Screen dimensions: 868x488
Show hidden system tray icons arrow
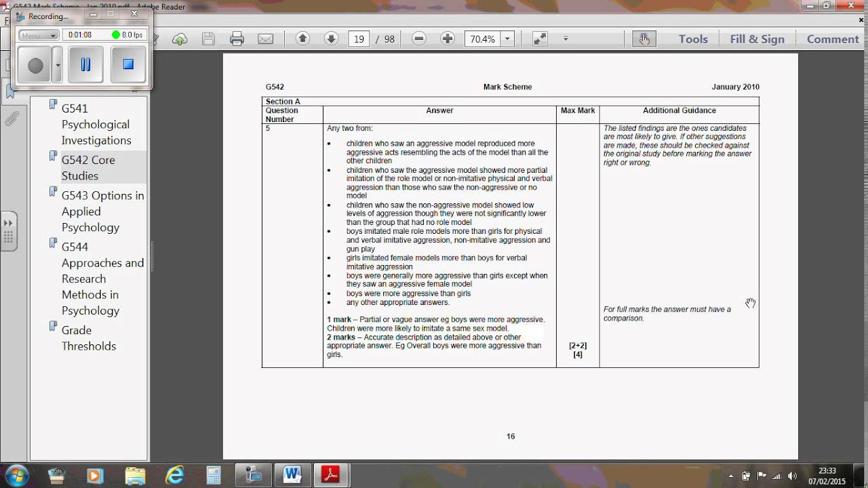(731, 475)
